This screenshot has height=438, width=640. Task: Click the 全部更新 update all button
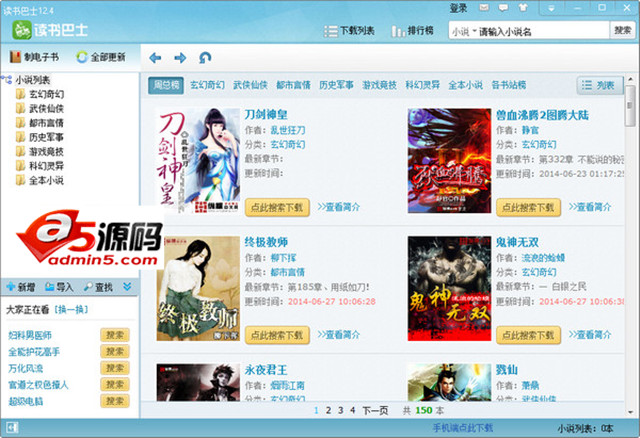(x=101, y=57)
